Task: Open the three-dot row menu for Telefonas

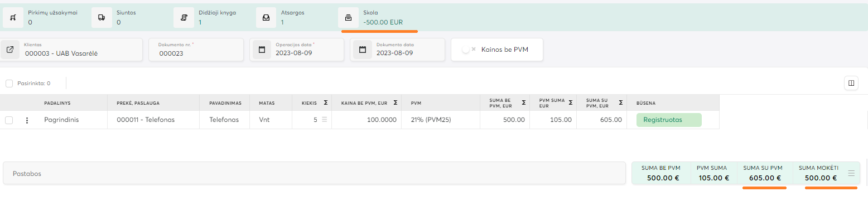Action: [27, 120]
